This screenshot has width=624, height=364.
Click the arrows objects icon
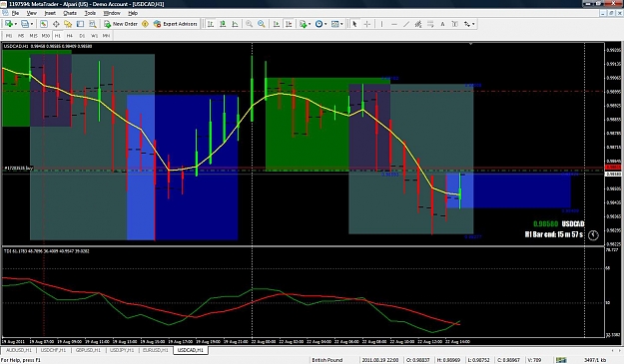click(467, 24)
